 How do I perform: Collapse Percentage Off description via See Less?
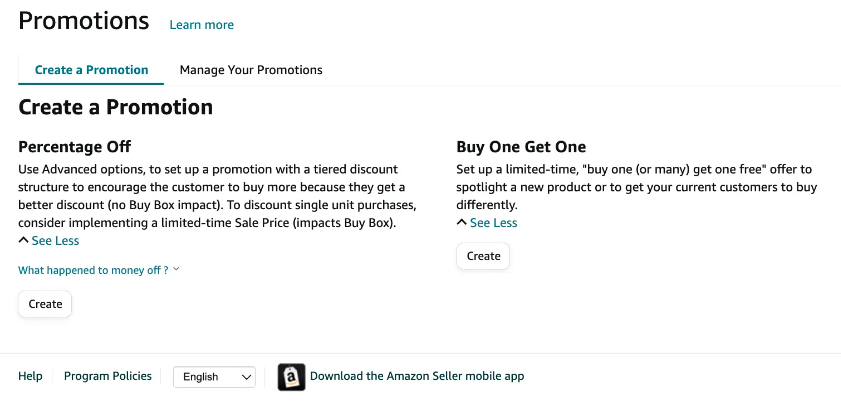tap(55, 240)
